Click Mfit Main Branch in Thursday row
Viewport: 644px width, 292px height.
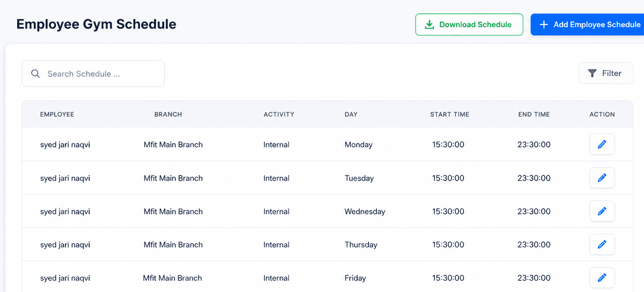173,245
